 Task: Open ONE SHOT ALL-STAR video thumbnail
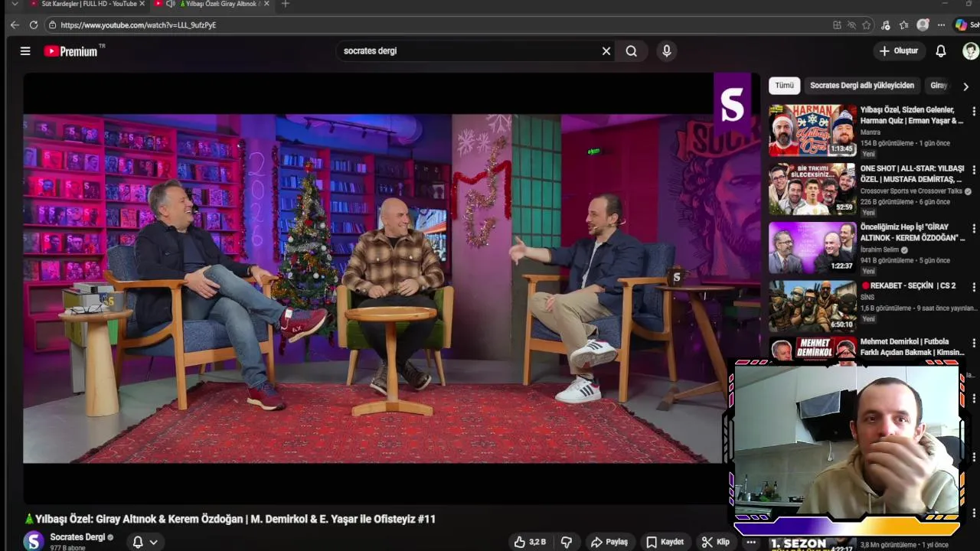tap(812, 188)
